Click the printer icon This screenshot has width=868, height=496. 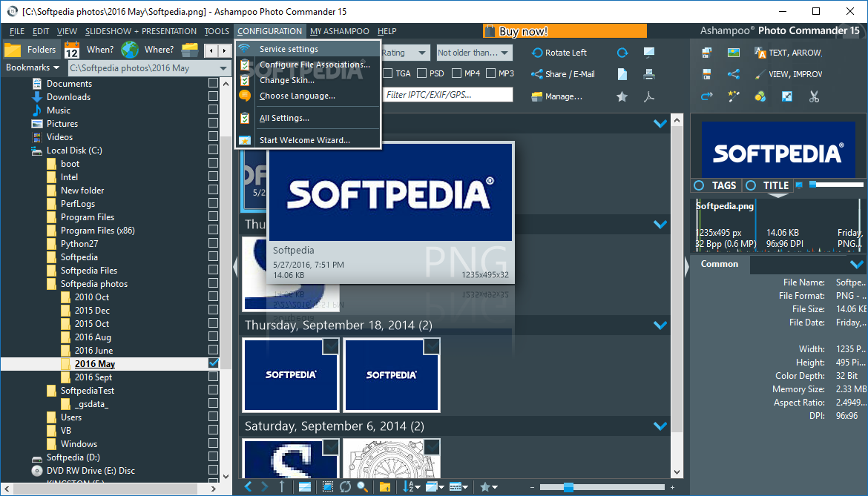[649, 74]
